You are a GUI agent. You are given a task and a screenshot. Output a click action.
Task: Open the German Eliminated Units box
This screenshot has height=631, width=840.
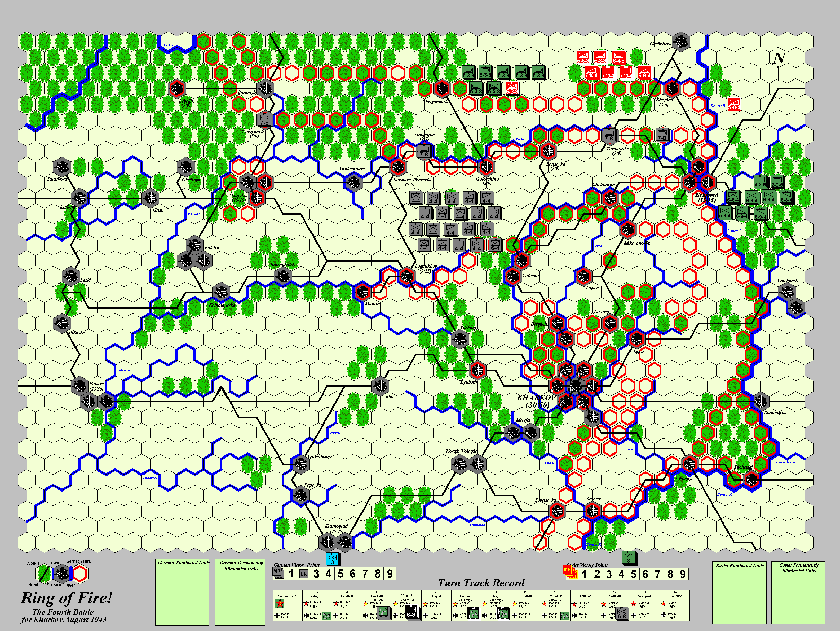(x=182, y=592)
